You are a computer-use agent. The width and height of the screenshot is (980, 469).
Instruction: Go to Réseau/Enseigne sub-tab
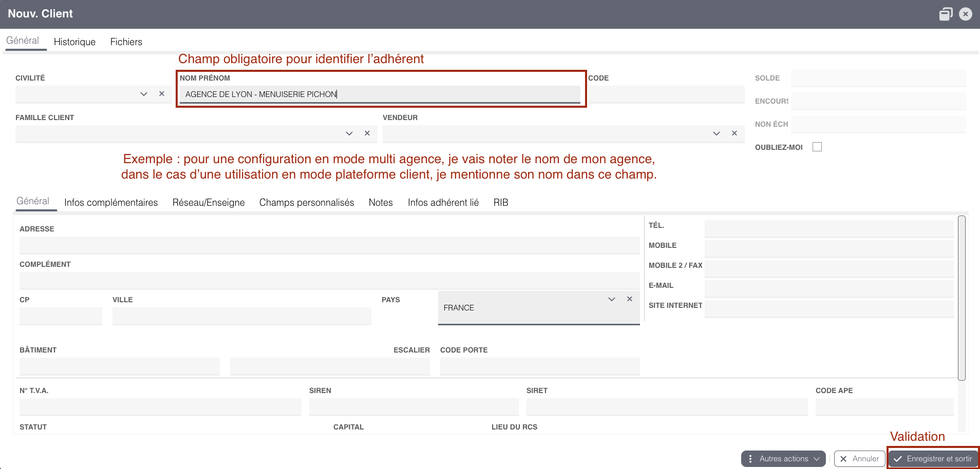click(209, 203)
